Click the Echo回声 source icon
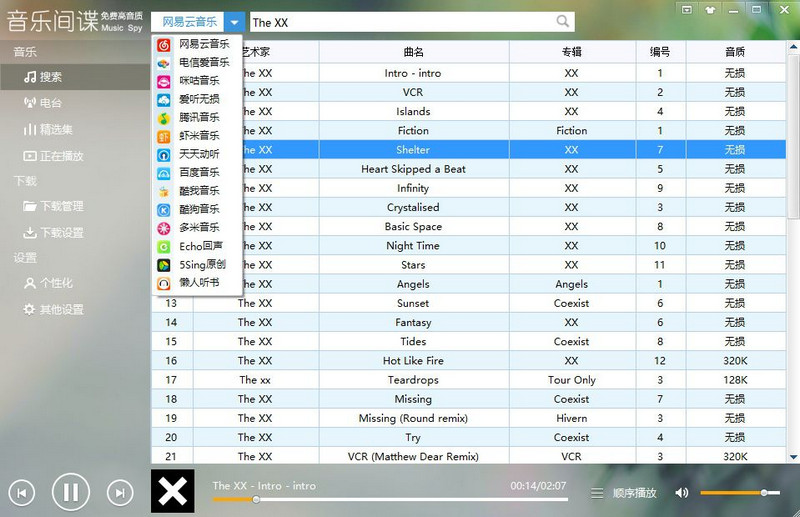 (164, 247)
